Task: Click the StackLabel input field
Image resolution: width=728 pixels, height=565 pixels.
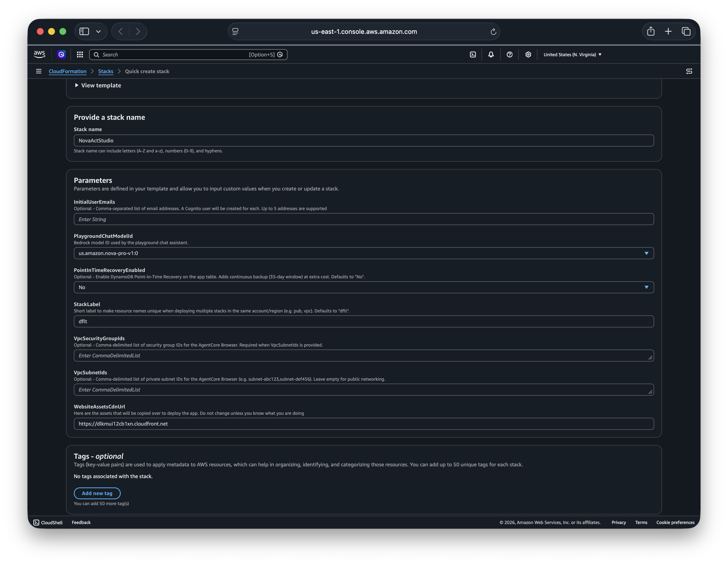Action: (364, 321)
